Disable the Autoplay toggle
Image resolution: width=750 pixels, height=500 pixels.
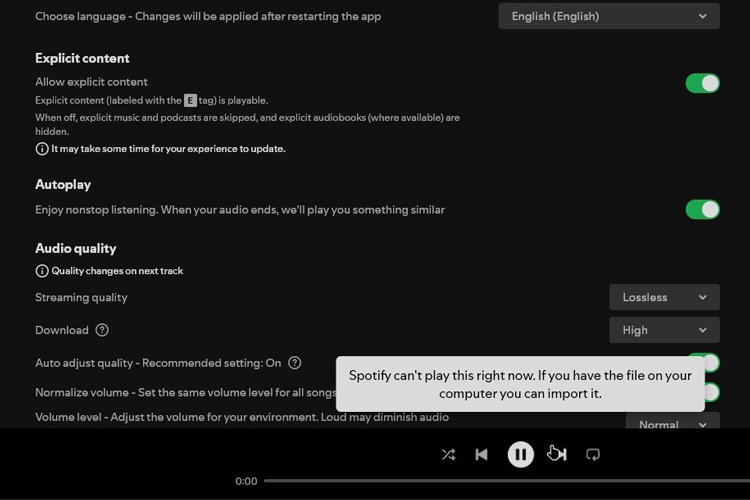[x=702, y=210]
